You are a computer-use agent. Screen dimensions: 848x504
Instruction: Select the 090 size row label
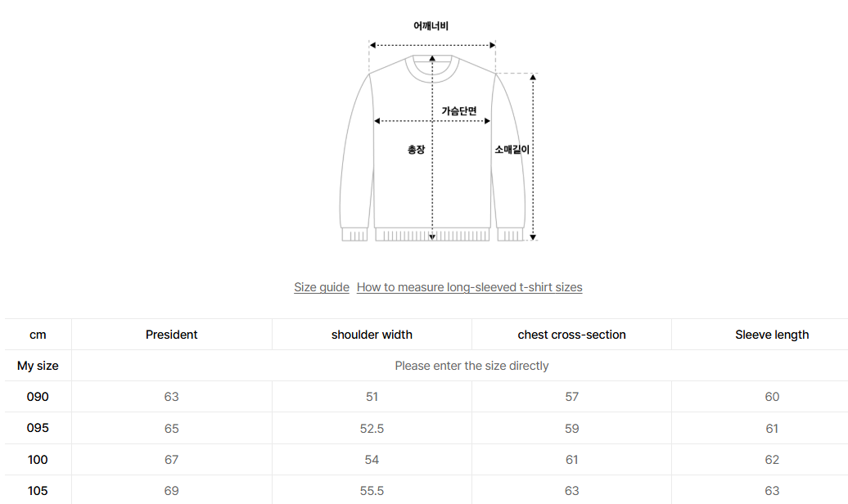click(38, 397)
